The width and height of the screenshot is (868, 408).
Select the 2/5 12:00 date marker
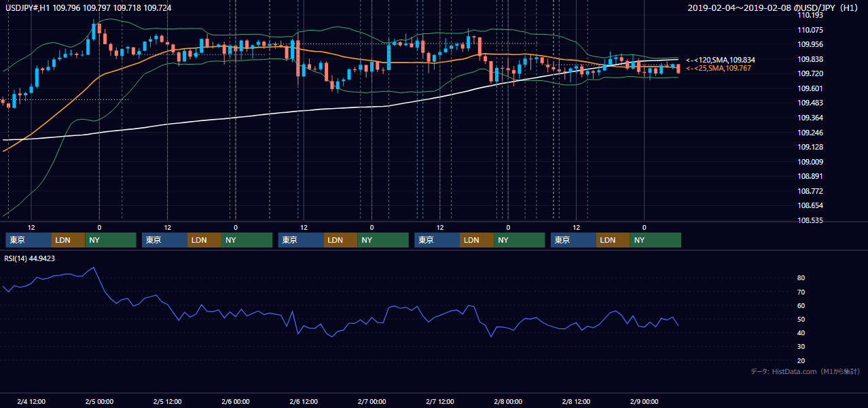[x=167, y=401]
